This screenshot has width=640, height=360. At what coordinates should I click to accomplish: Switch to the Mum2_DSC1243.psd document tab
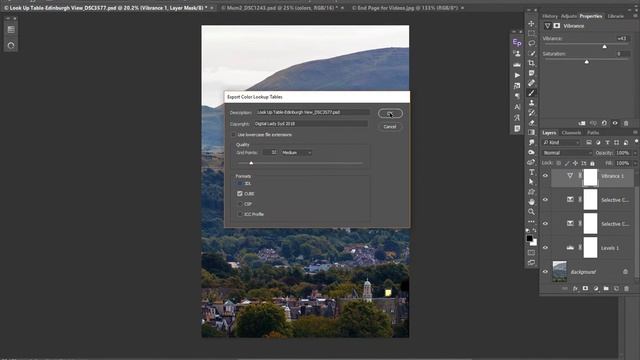coord(280,8)
